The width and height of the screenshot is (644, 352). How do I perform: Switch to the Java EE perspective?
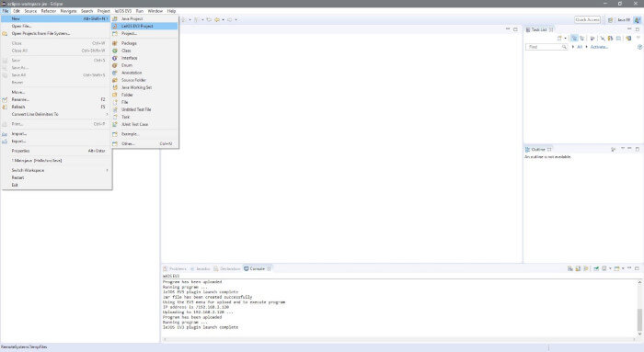pyautogui.click(x=624, y=19)
